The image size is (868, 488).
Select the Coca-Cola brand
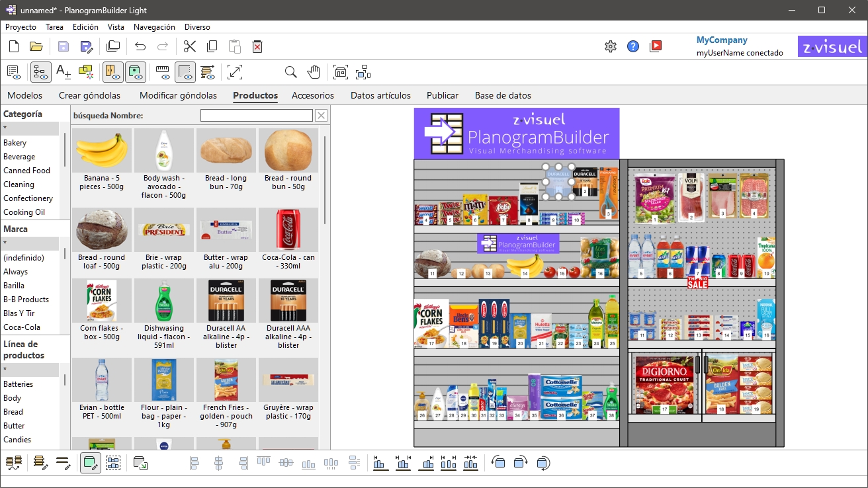click(22, 327)
